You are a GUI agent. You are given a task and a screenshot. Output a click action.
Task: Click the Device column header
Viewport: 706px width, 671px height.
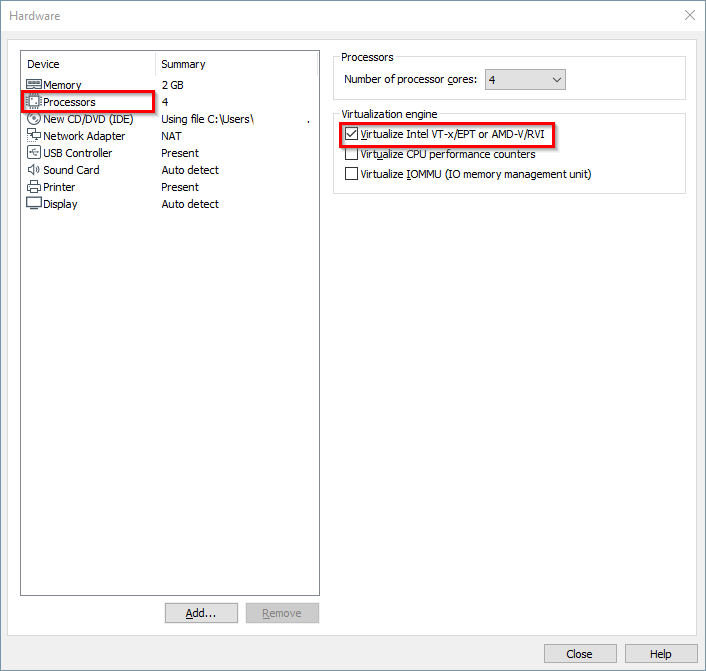43,64
